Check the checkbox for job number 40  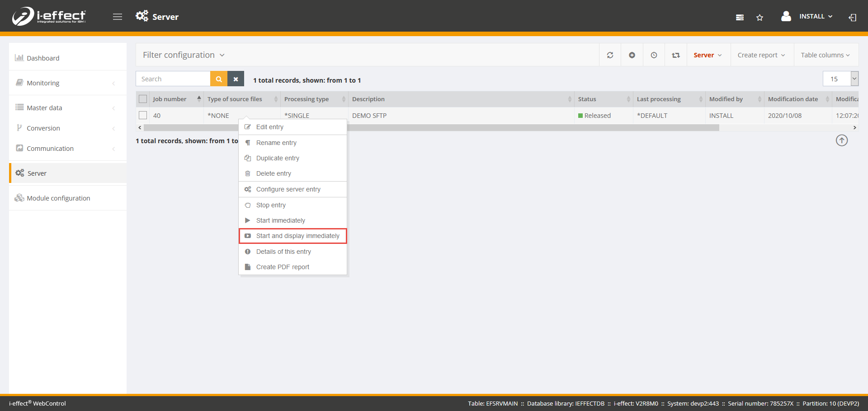coord(143,115)
